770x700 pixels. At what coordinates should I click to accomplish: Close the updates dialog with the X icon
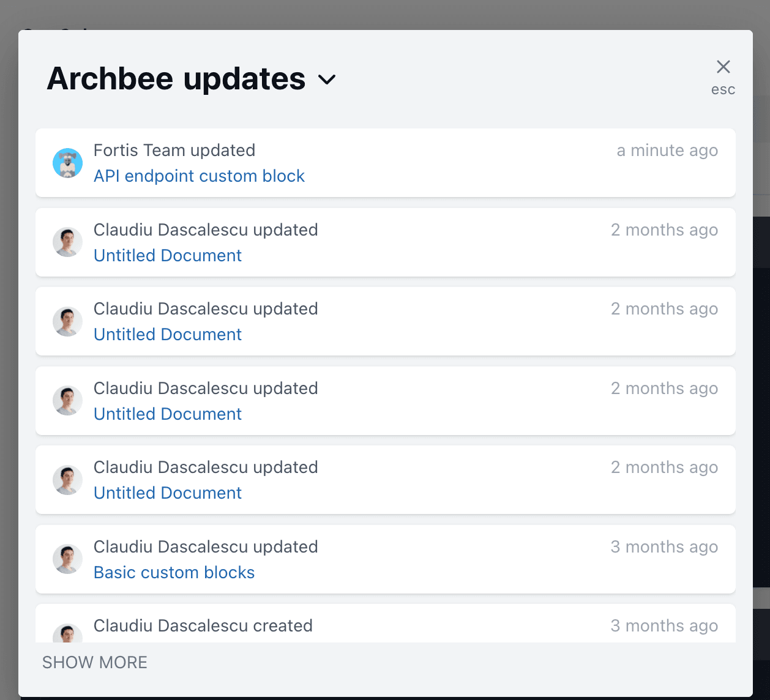click(723, 67)
